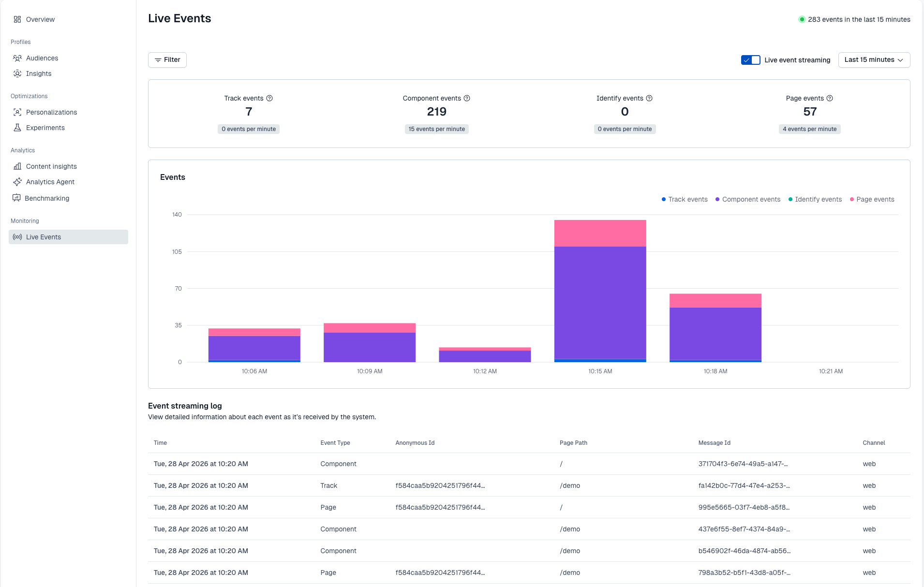924x587 pixels.
Task: Toggle Page events legend series
Action: (x=872, y=199)
